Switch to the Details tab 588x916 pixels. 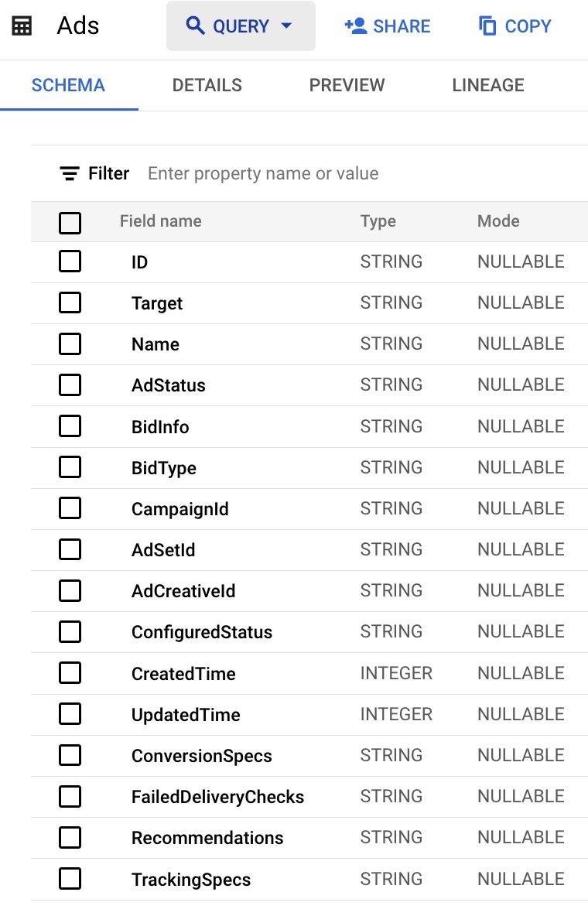tap(207, 85)
